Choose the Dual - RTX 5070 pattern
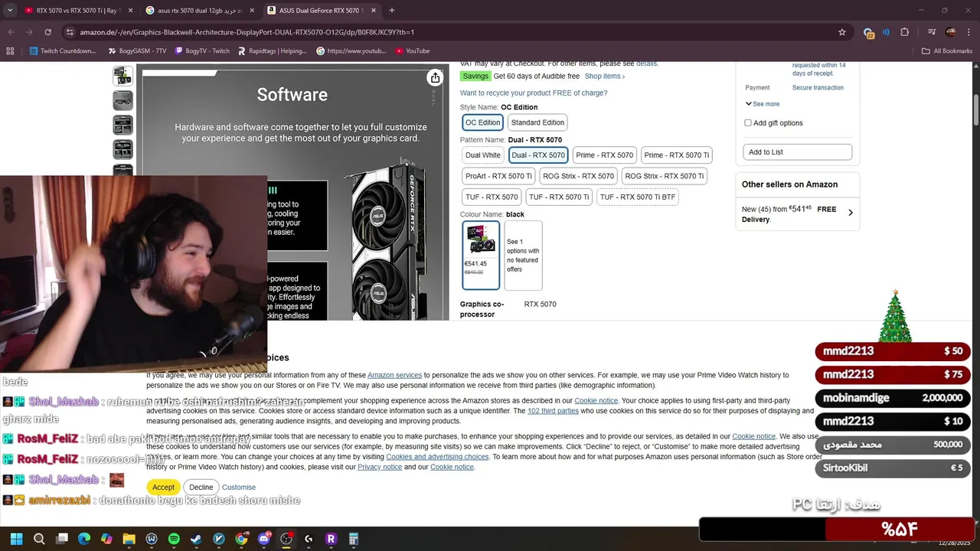The width and height of the screenshot is (980, 551). click(538, 155)
